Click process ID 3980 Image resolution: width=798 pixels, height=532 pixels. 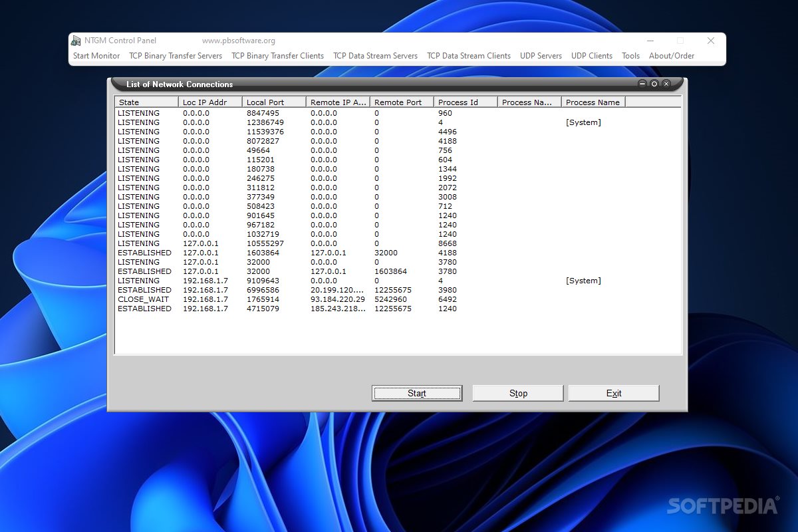pos(448,290)
